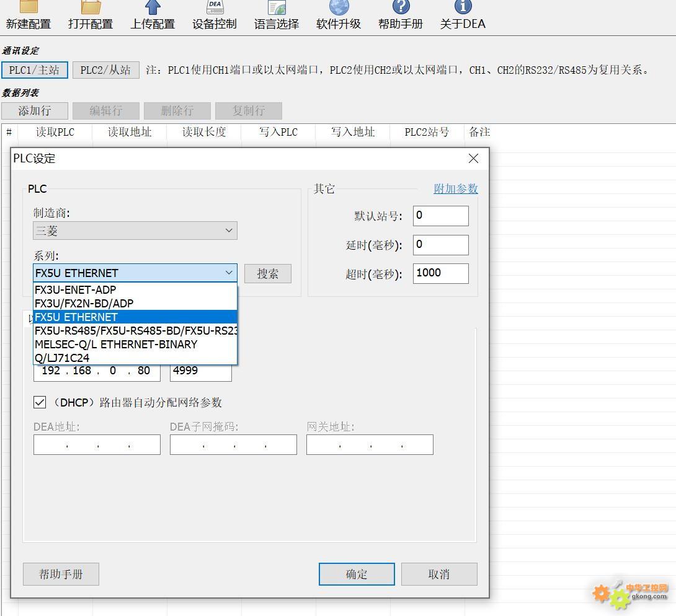The image size is (676, 616).
Task: Click the DEA地址 input field
Action: pos(97,444)
